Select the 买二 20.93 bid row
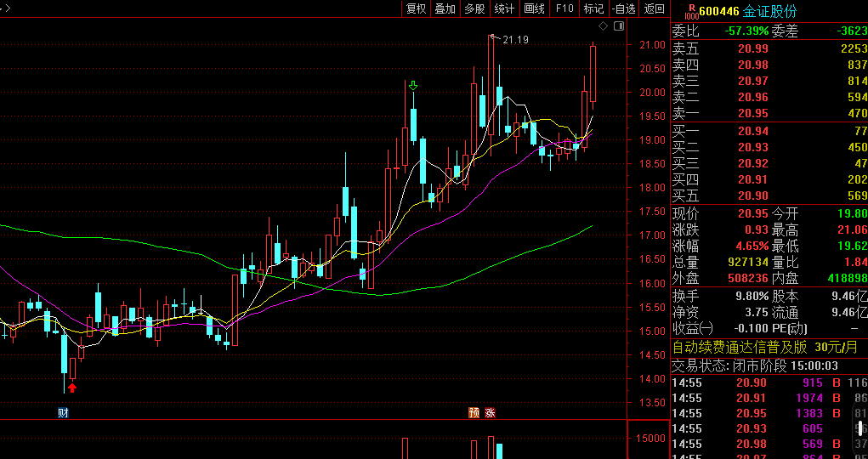The height and width of the screenshot is (459, 868). pyautogui.click(x=769, y=147)
